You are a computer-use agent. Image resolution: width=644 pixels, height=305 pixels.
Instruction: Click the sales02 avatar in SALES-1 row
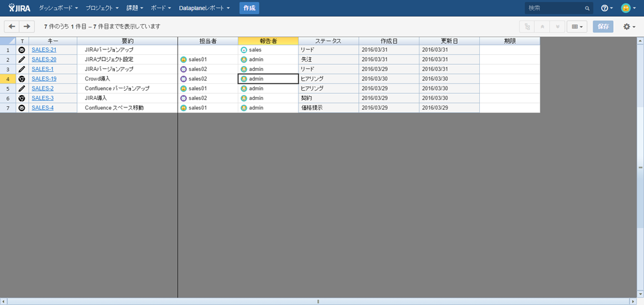coord(184,69)
